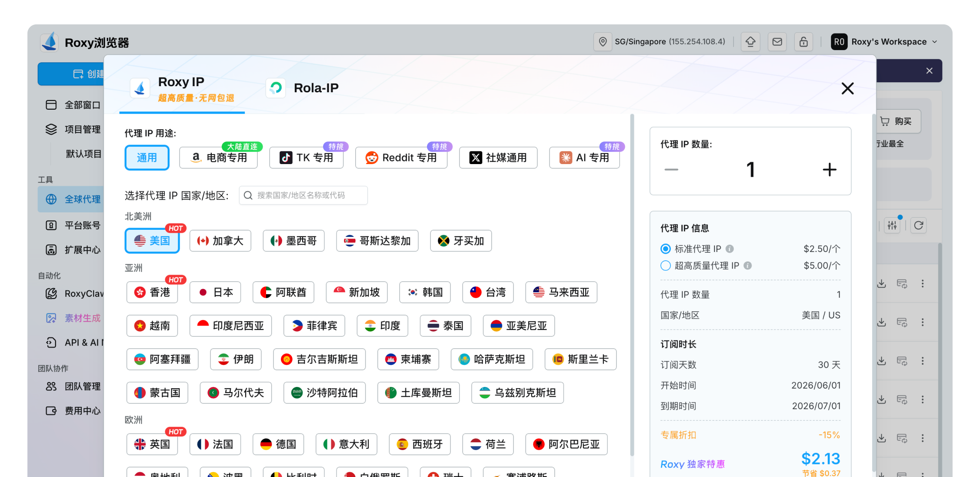This screenshot has height=477, width=980.
Task: Select 台湾 country button
Action: (x=488, y=292)
